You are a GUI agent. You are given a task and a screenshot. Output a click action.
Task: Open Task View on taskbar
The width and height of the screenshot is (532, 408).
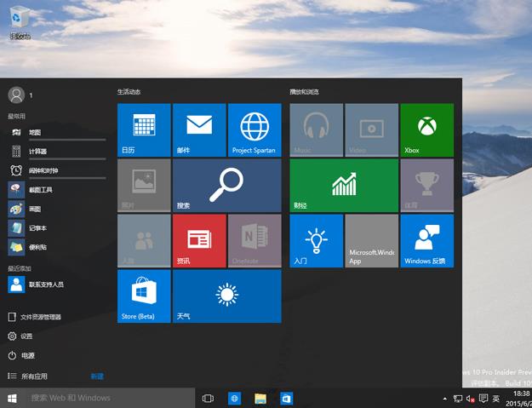(208, 398)
